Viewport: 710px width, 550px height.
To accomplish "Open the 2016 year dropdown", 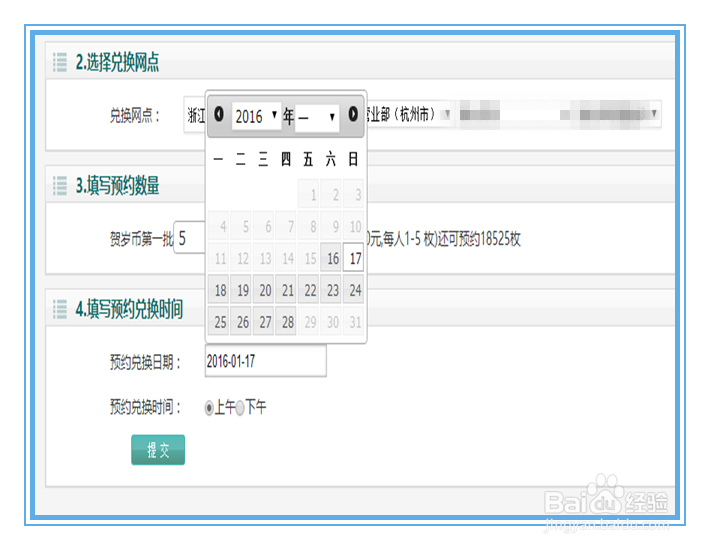I will coord(256,116).
